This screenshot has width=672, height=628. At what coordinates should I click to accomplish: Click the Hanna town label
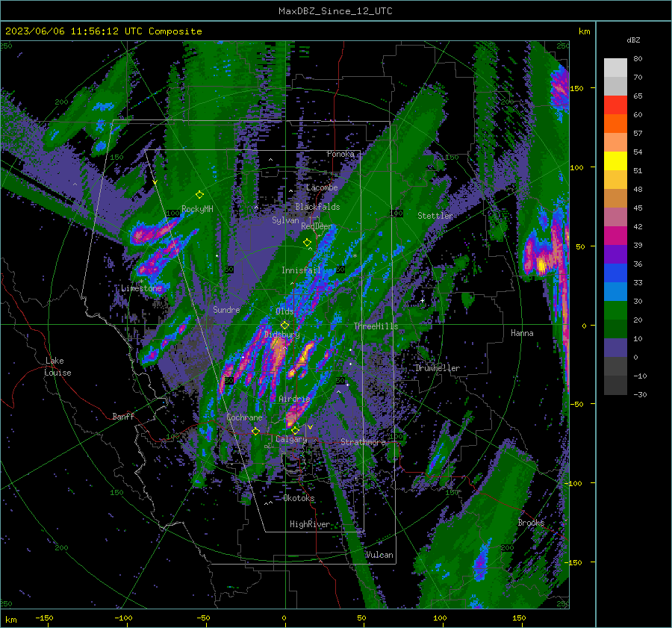click(522, 333)
